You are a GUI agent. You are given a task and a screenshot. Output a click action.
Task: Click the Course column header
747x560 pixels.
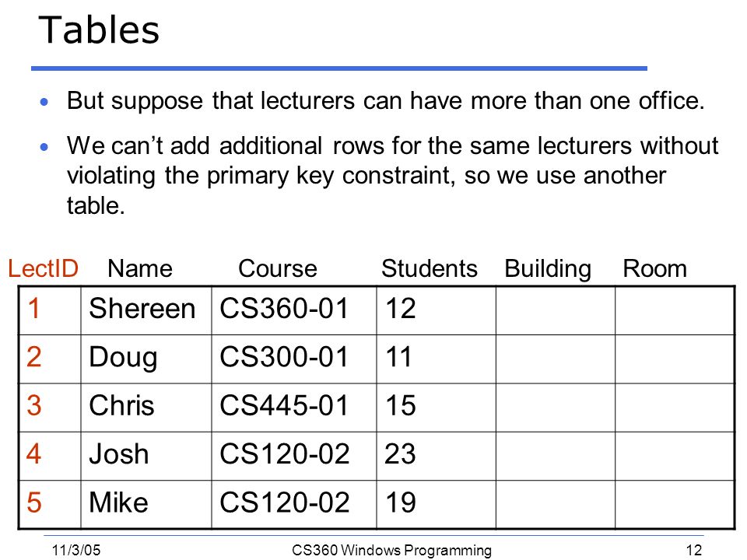click(278, 268)
